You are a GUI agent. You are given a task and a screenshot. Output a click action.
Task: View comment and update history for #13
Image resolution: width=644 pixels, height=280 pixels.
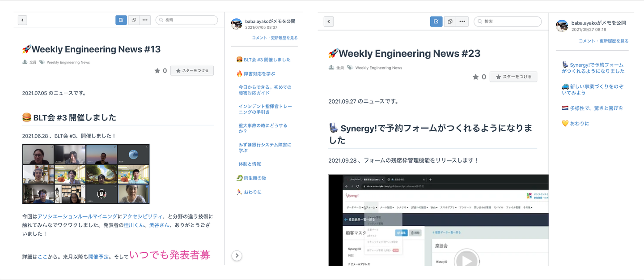coord(275,38)
